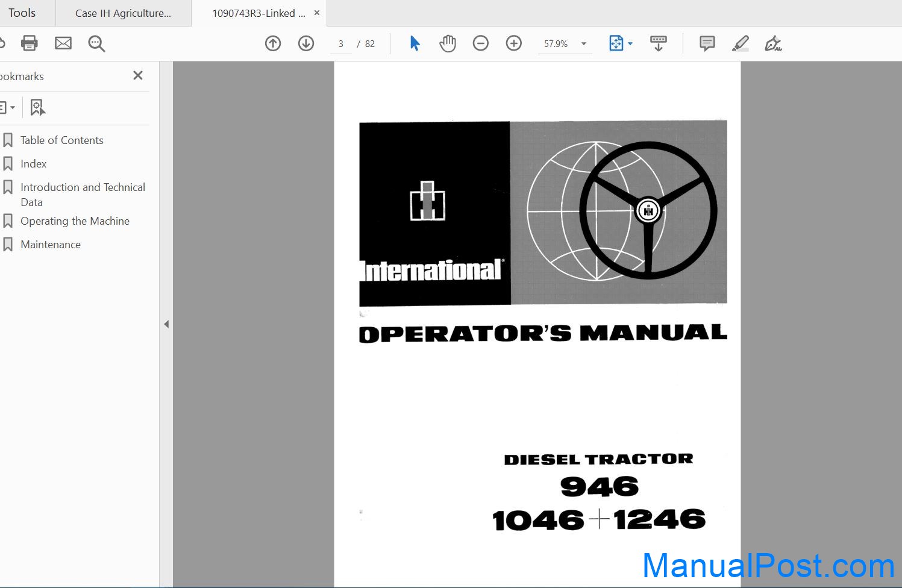The image size is (902, 588).
Task: Click bookmark icon beside Index
Action: tap(8, 164)
